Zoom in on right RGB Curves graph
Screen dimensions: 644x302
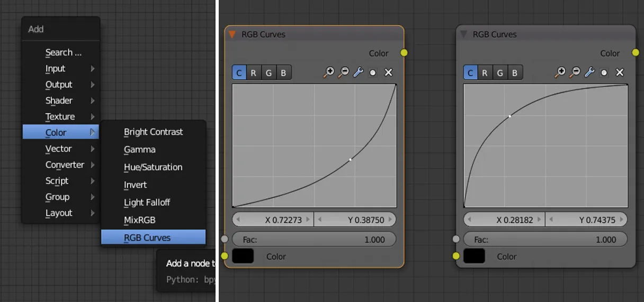[x=560, y=72]
